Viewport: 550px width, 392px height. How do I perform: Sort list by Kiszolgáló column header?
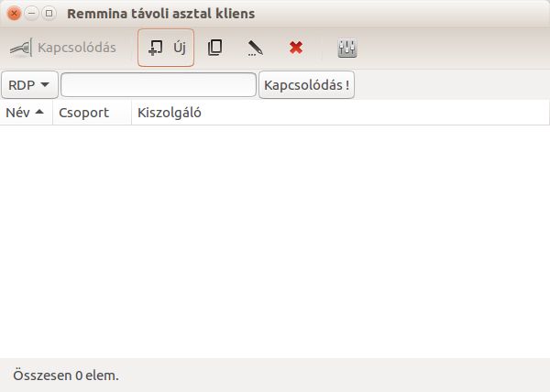pyautogui.click(x=340, y=113)
